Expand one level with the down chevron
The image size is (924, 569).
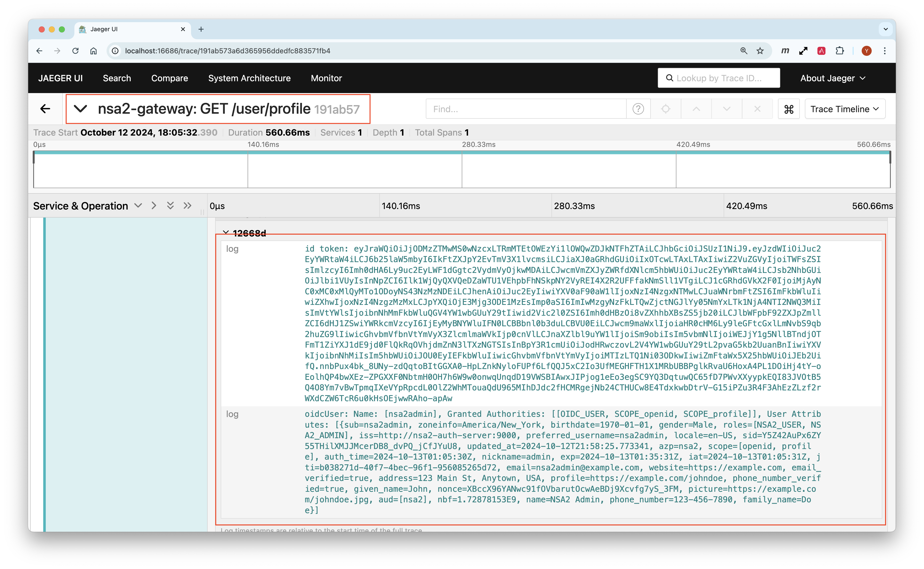138,206
